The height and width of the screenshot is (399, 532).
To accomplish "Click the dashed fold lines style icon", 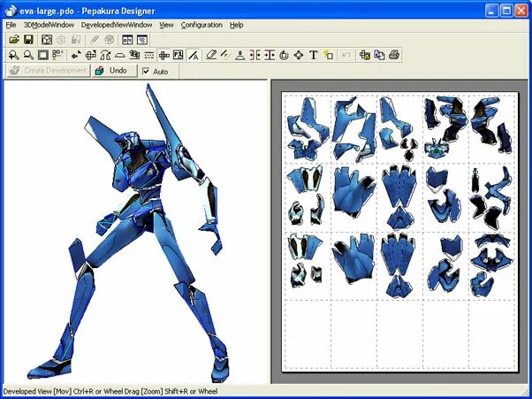I will 149,55.
